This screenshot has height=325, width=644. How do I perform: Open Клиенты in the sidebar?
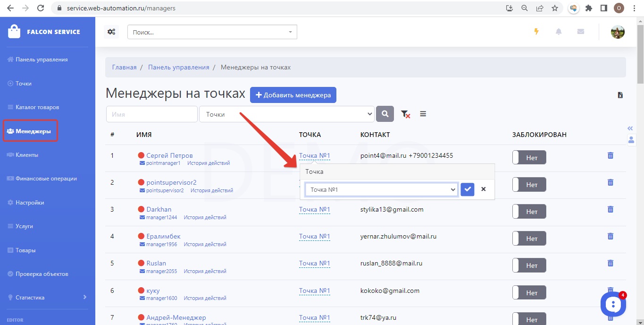[x=27, y=155]
